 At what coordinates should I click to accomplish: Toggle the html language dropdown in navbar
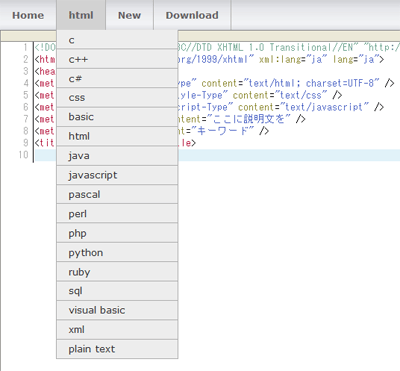[x=81, y=15]
